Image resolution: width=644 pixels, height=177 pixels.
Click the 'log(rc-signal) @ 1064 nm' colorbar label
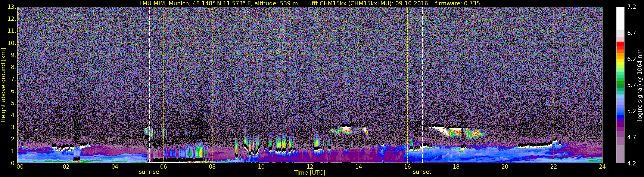(640, 85)
